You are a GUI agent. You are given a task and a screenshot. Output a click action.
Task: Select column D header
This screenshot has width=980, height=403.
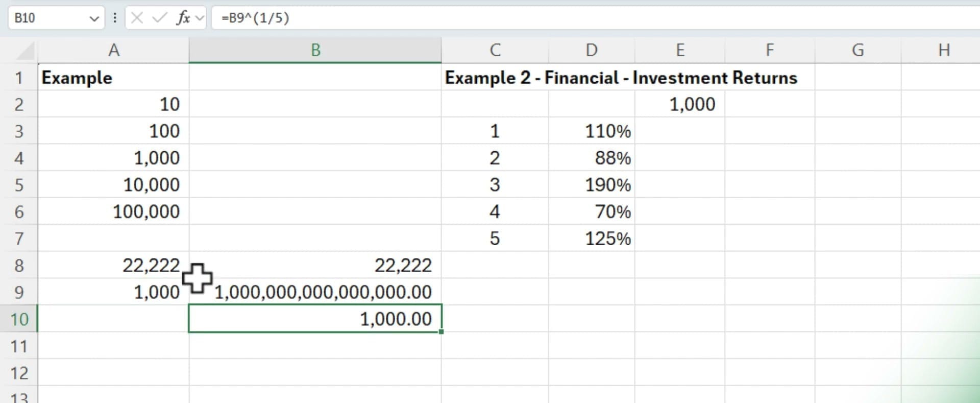tap(592, 50)
